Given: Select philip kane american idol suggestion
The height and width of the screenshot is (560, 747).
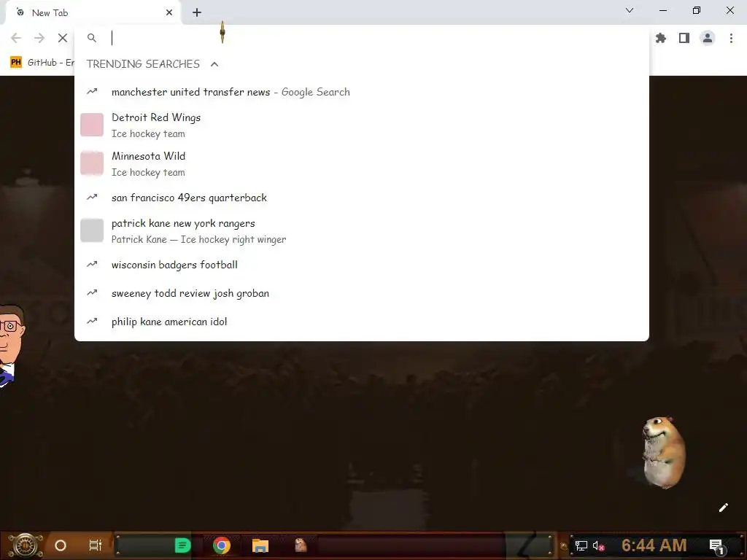Looking at the screenshot, I should (x=362, y=322).
